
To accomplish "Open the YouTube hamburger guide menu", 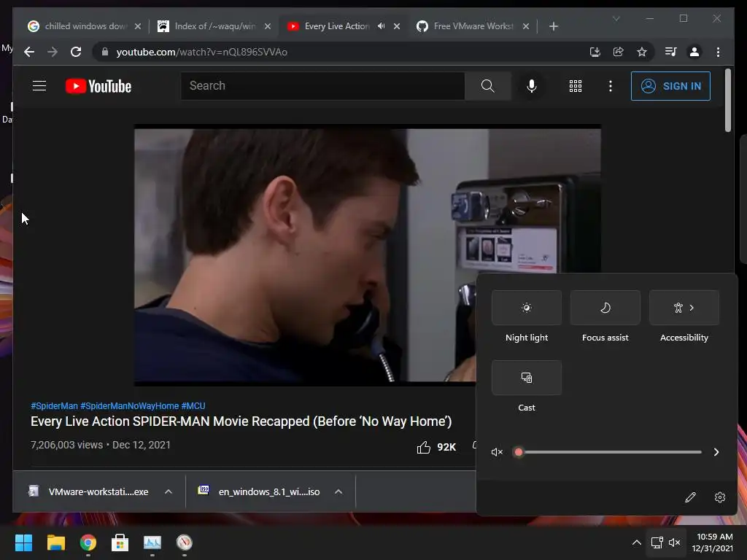I will click(39, 86).
